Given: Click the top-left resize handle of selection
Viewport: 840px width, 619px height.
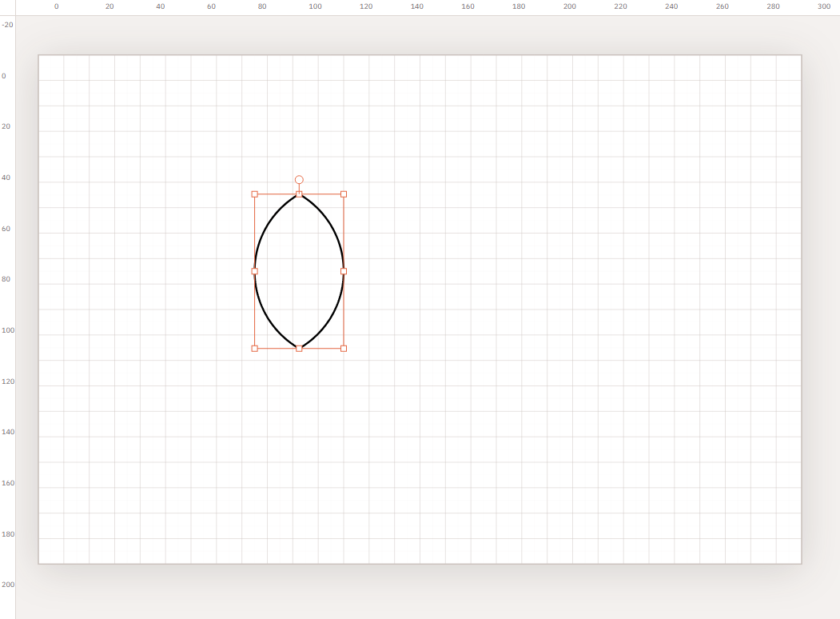Looking at the screenshot, I should [x=254, y=194].
